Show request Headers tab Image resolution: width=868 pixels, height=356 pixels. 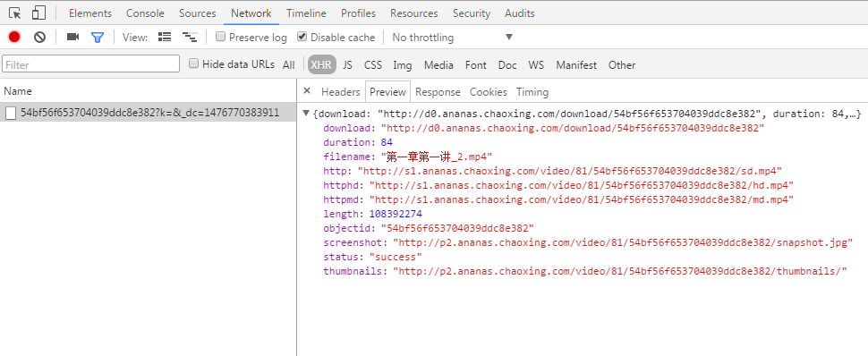pyautogui.click(x=340, y=92)
